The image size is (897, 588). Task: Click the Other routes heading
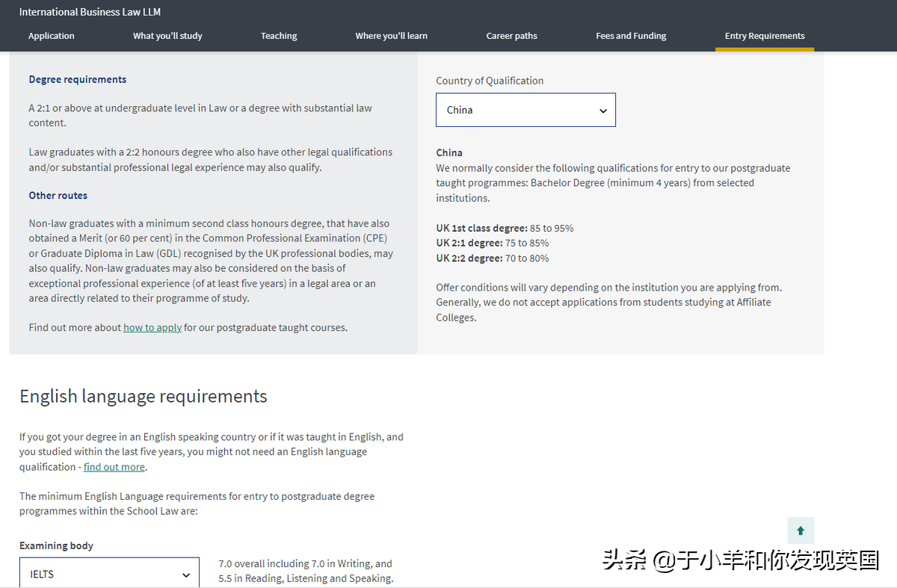click(x=58, y=195)
